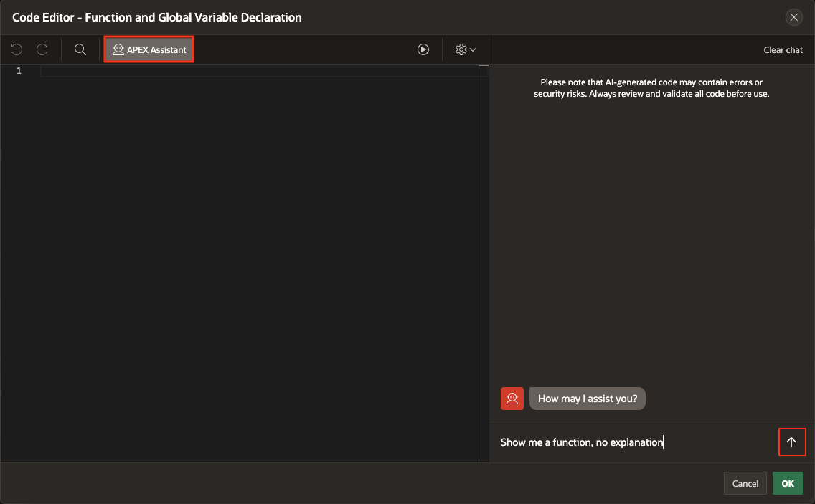This screenshot has width=815, height=504.
Task: Click the Cancel button
Action: 745,484
